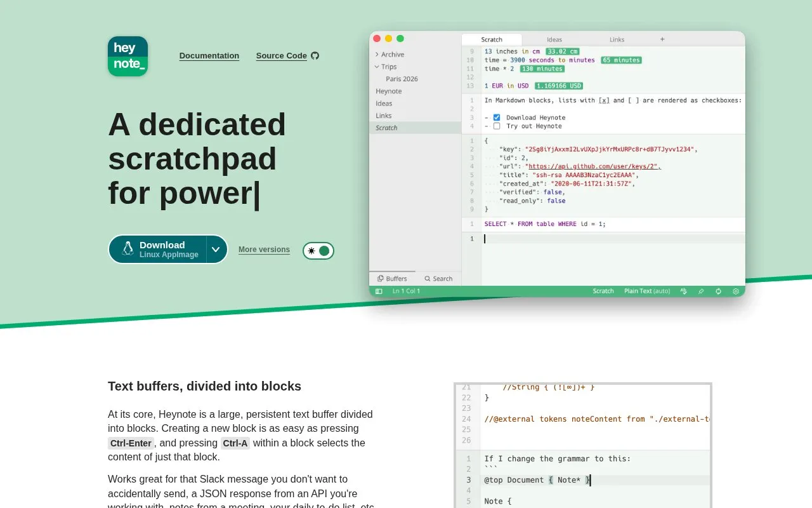The image size is (812, 508).
Task: Click the code editor preview screenshot below
Action: point(583,445)
